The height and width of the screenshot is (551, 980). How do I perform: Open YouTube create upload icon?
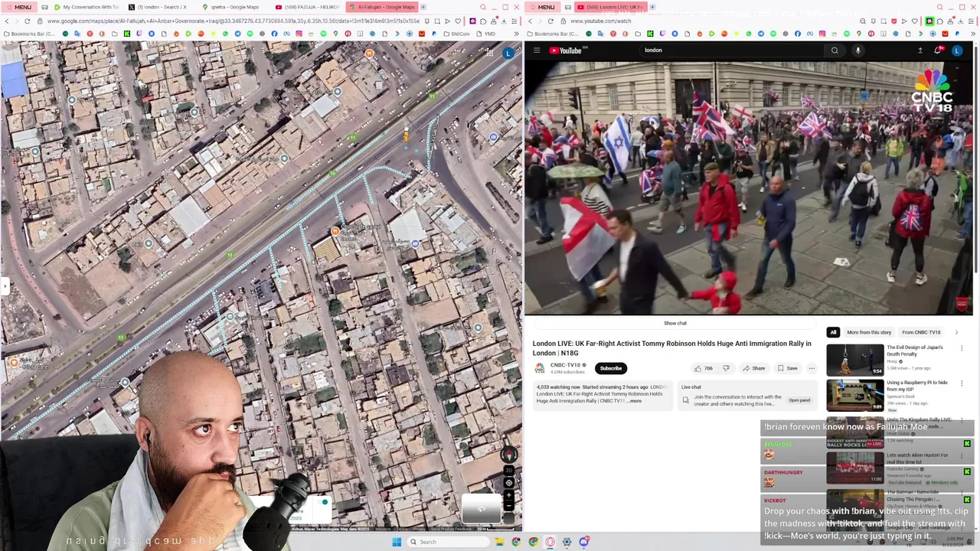(x=920, y=51)
